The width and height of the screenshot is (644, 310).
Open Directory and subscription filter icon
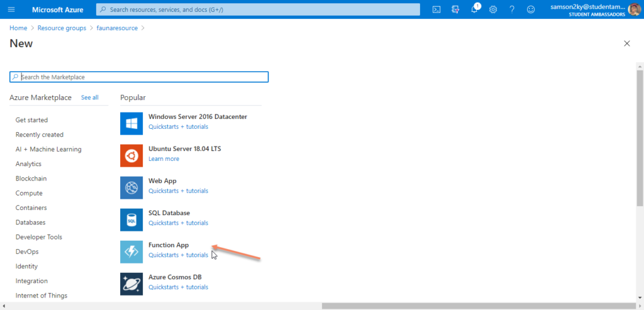(455, 9)
